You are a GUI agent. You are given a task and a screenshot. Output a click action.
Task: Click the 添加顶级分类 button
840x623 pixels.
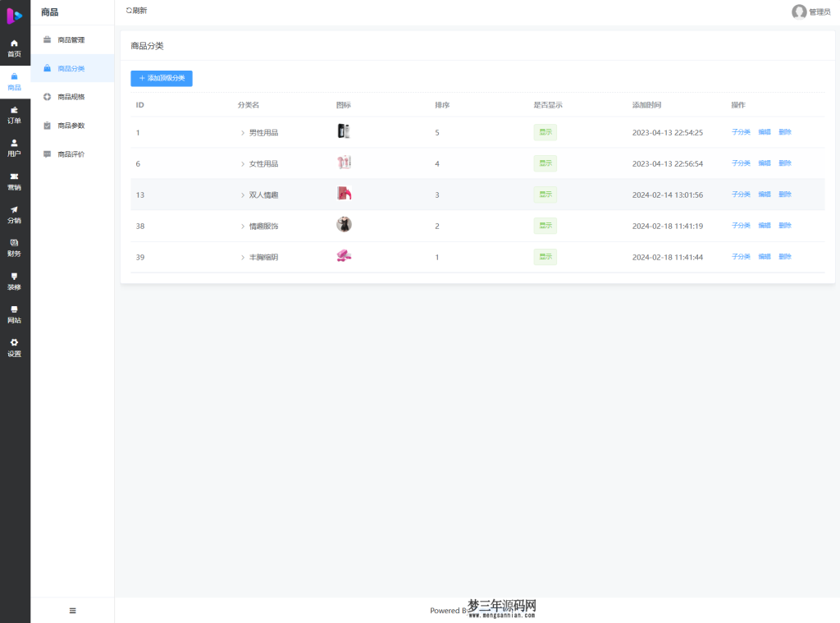tap(161, 78)
